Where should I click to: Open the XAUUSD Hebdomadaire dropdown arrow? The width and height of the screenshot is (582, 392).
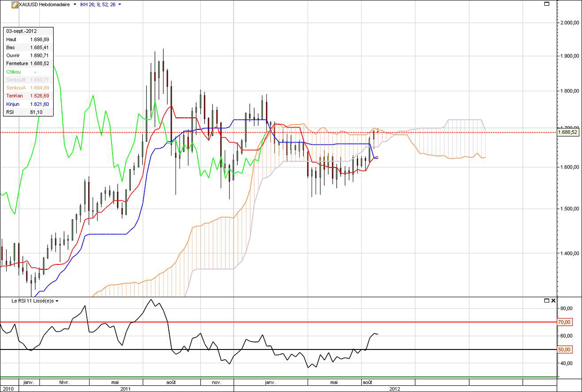tap(75, 4)
